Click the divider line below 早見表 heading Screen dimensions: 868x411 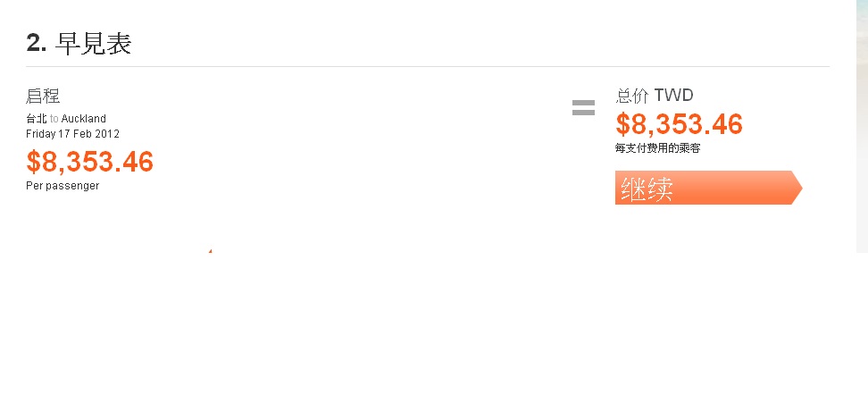tap(428, 66)
